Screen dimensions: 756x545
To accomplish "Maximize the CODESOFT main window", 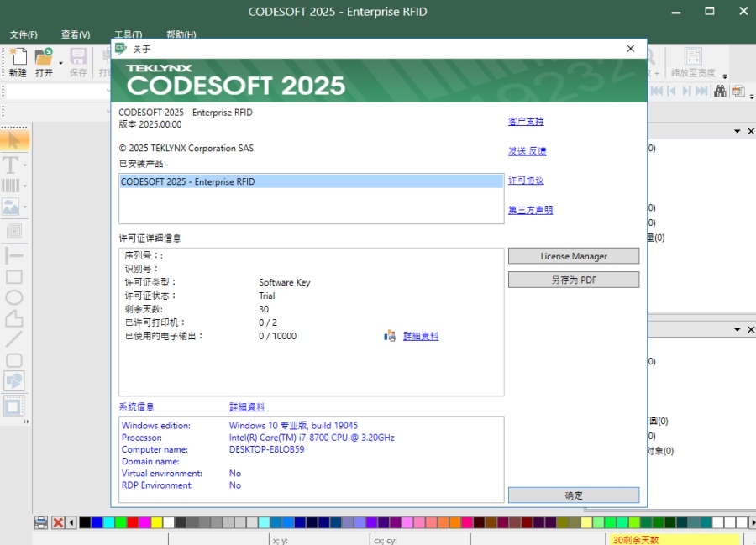I will pyautogui.click(x=710, y=11).
